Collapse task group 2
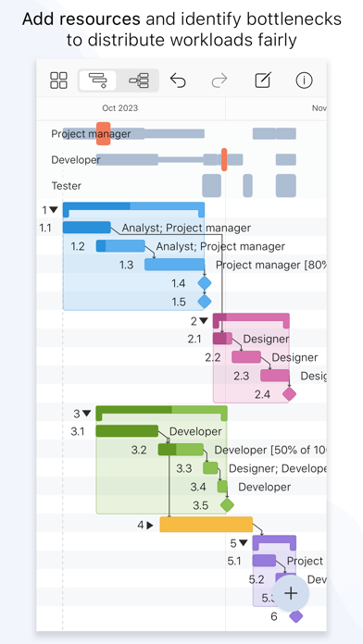The image size is (363, 644). [204, 321]
